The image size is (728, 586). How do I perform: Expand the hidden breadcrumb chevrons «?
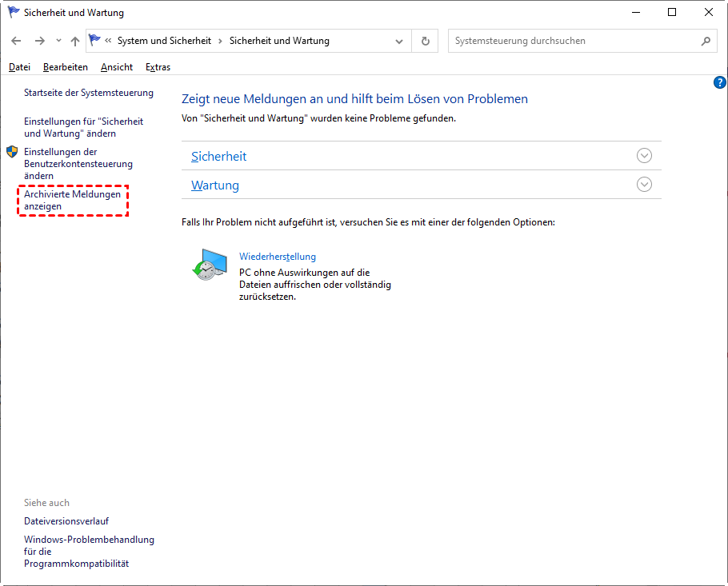(x=108, y=41)
